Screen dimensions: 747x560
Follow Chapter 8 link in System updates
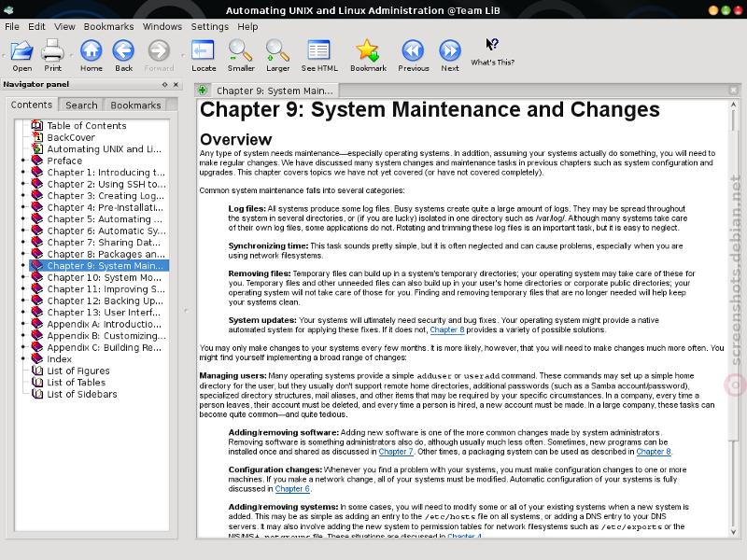point(447,329)
